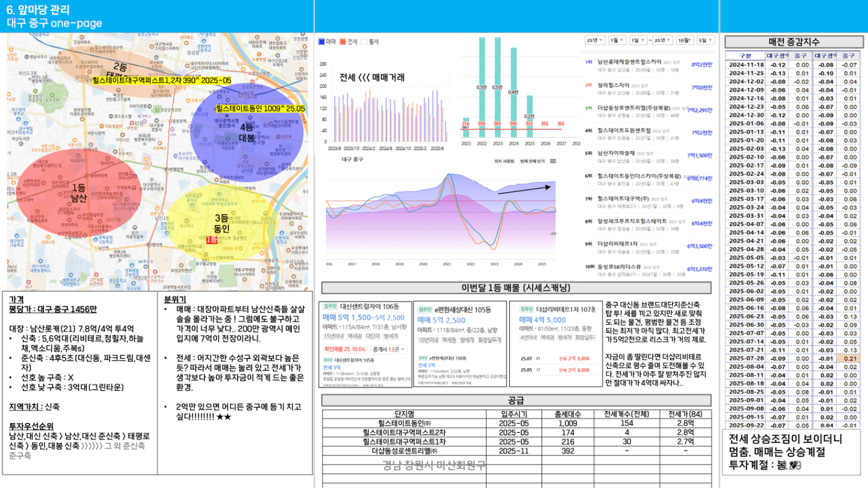The image size is (868, 488).
Task: Click the 차트 사용법 button
Action: 504,162
